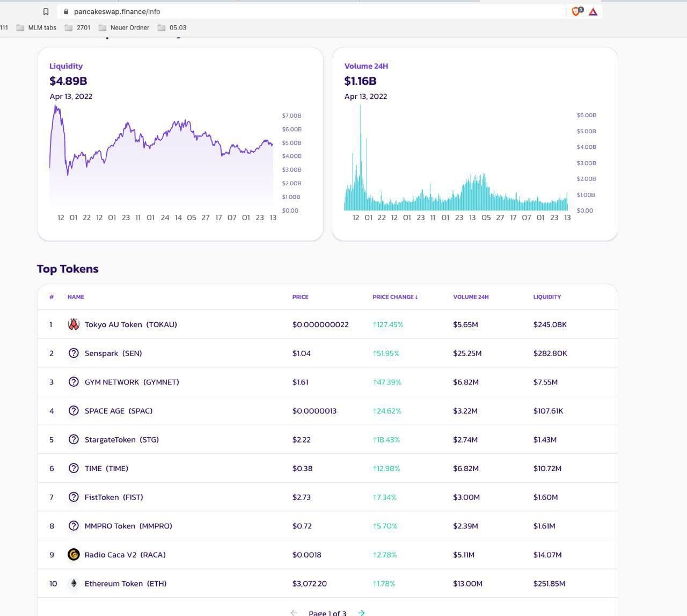Select the Ethereum token logo
Screen dimensions: 687x616
(x=74, y=583)
